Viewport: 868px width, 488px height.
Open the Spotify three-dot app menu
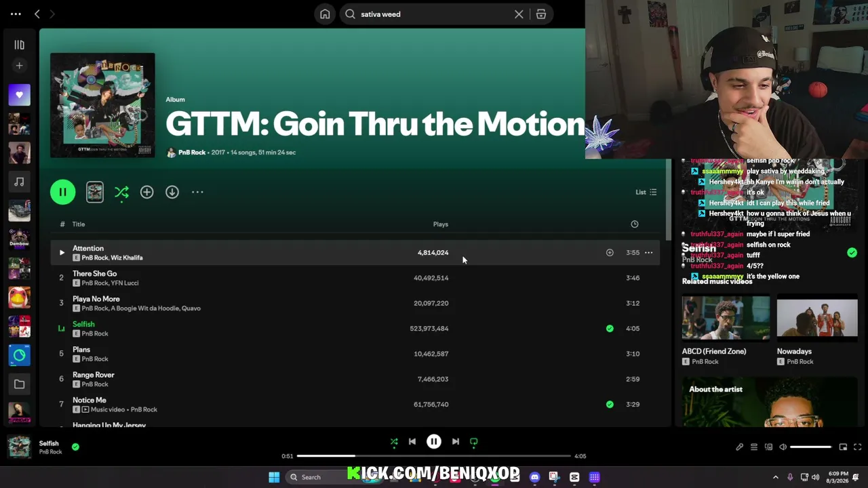[x=16, y=14]
